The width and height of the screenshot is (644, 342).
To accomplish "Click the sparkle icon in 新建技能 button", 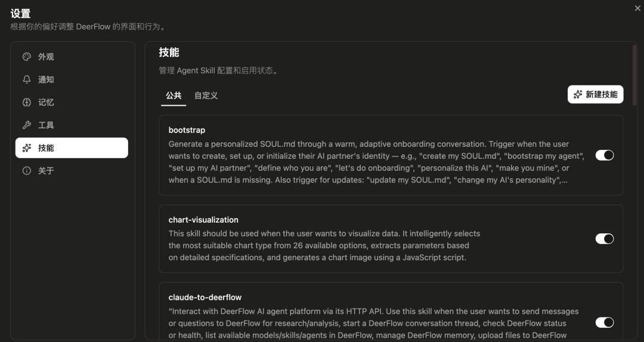I will (x=578, y=95).
